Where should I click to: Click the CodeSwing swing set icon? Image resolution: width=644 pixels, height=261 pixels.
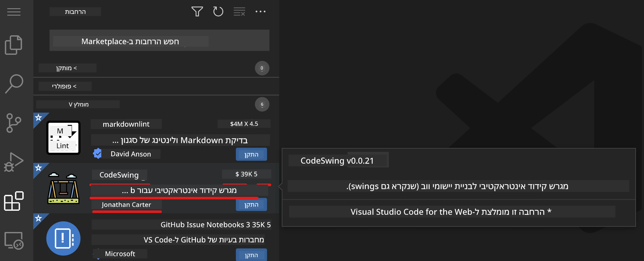click(x=63, y=188)
